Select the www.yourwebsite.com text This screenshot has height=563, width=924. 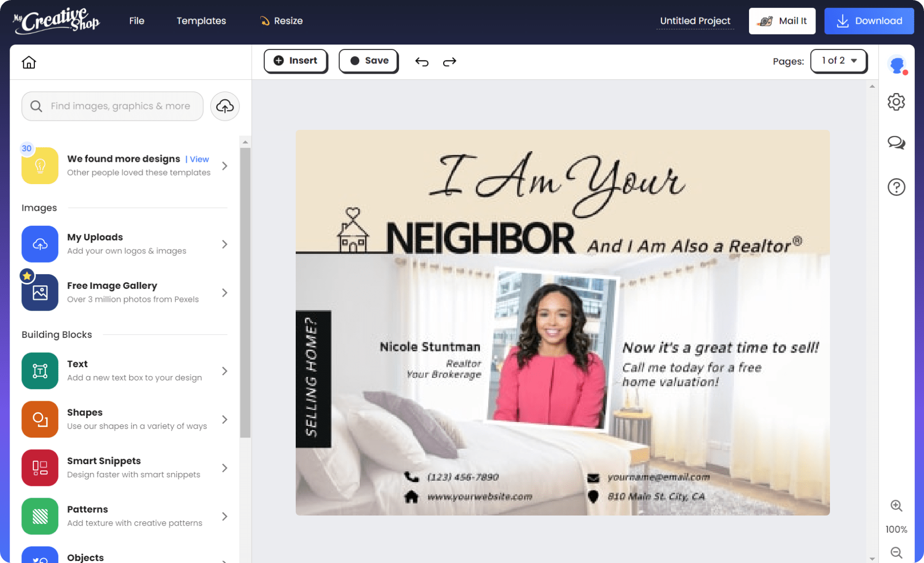479,497
